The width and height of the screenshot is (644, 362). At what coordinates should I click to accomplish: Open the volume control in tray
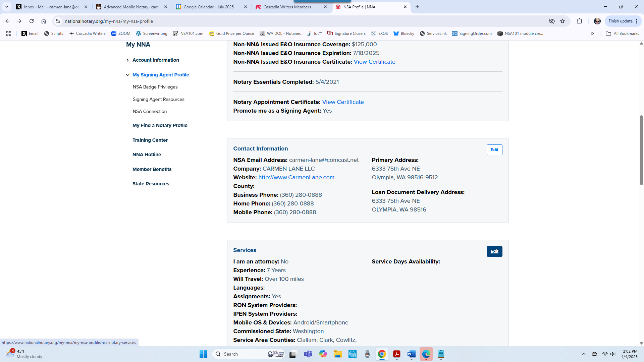coord(612,354)
